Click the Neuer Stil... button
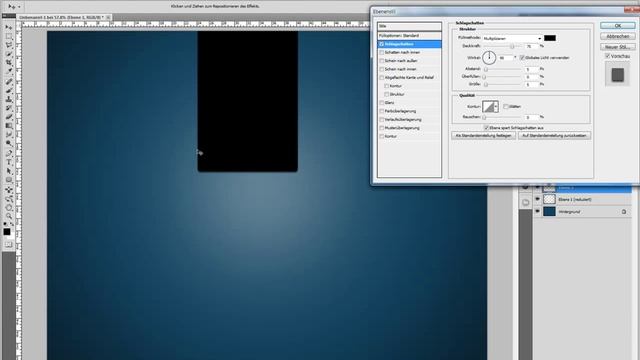 tap(618, 47)
